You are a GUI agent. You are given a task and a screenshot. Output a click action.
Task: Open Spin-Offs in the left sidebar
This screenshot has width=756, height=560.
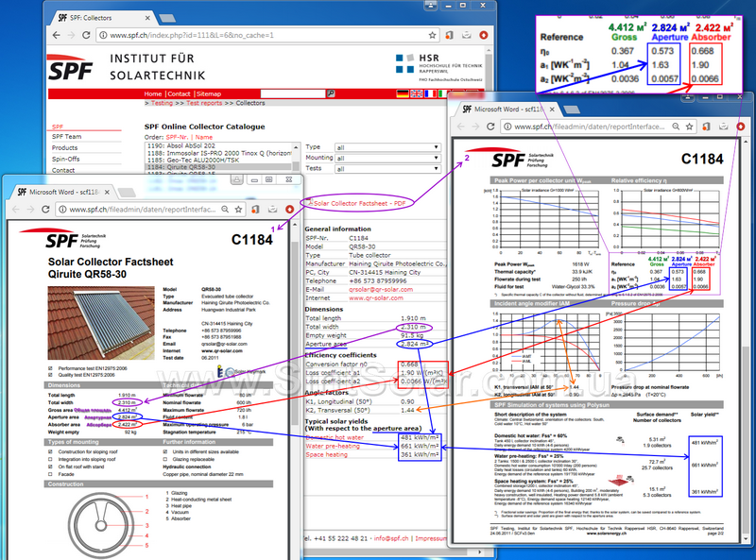click(x=65, y=159)
